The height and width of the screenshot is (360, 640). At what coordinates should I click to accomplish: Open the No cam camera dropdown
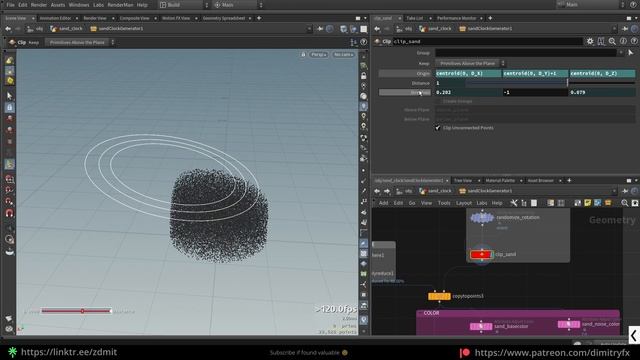tap(343, 54)
